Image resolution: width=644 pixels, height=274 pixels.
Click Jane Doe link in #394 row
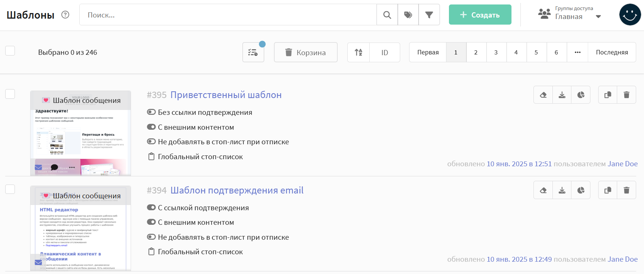622,259
